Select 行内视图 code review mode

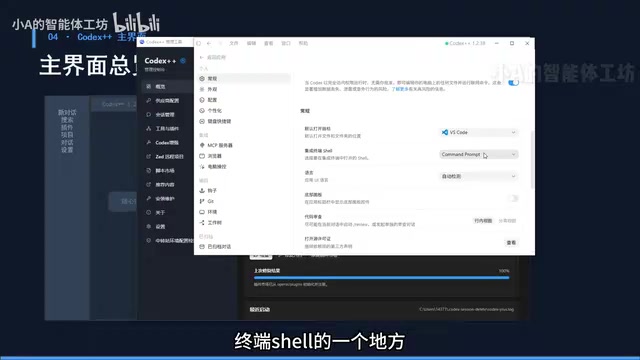483,221
